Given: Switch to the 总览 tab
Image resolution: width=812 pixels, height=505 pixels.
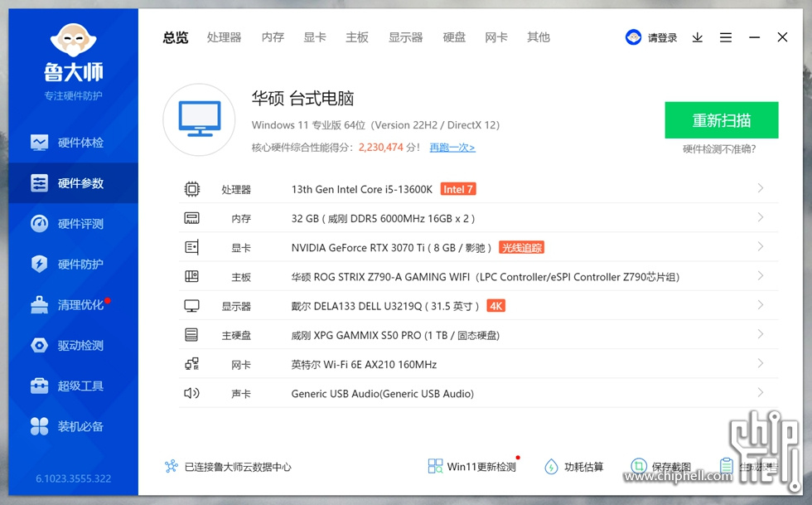Looking at the screenshot, I should (176, 37).
